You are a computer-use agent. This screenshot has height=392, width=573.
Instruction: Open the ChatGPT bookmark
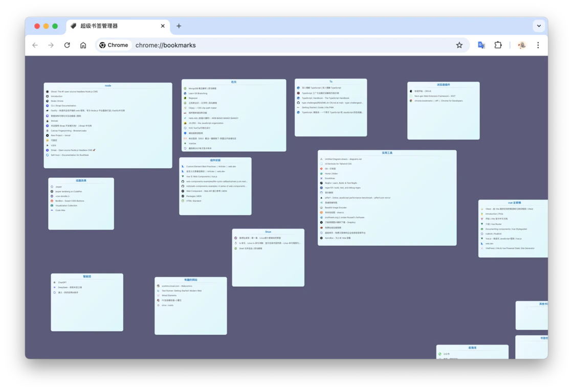pos(62,282)
